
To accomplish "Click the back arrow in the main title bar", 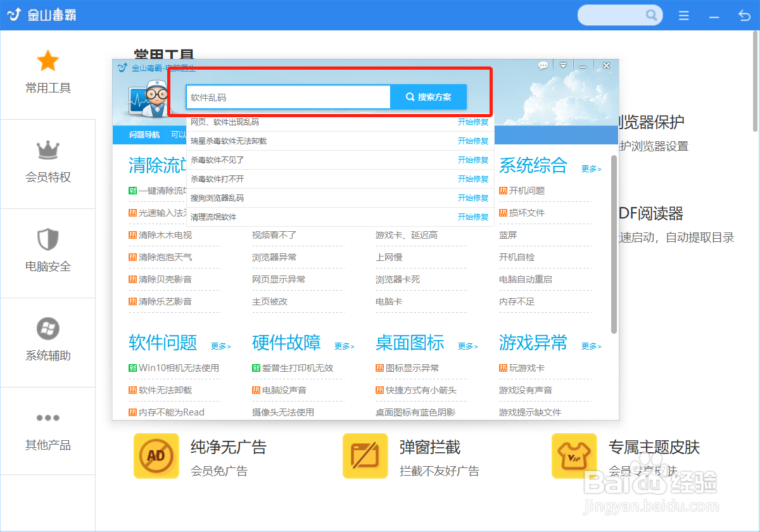I will pos(745,16).
